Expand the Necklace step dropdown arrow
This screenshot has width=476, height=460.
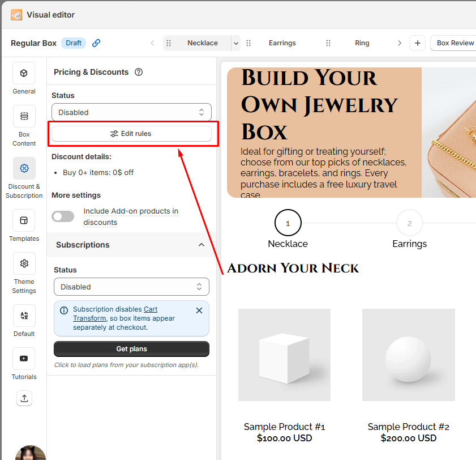[x=235, y=43]
